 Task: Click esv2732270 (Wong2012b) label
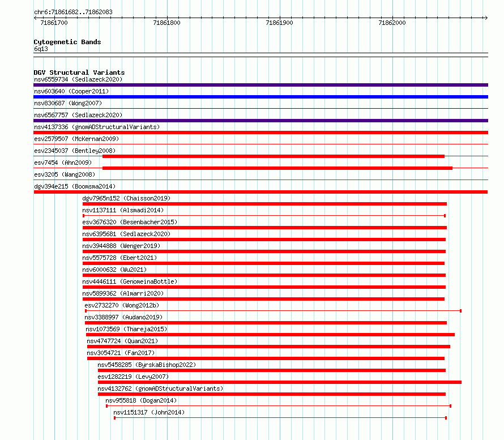(x=122, y=305)
